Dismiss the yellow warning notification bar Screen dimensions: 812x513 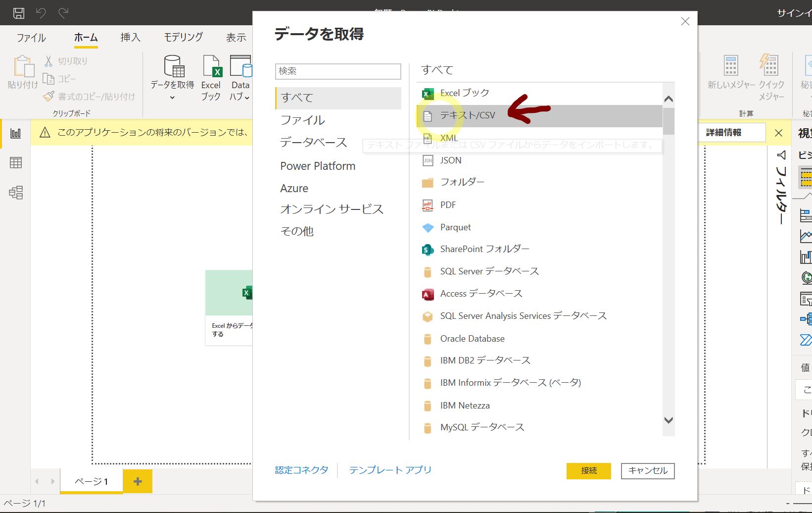click(778, 133)
